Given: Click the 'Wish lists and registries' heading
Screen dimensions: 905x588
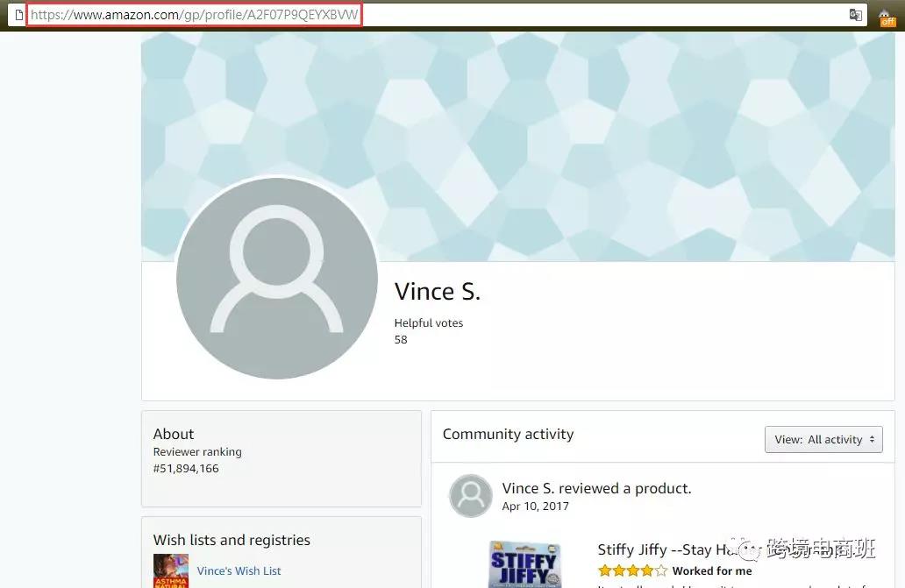Looking at the screenshot, I should [x=232, y=540].
